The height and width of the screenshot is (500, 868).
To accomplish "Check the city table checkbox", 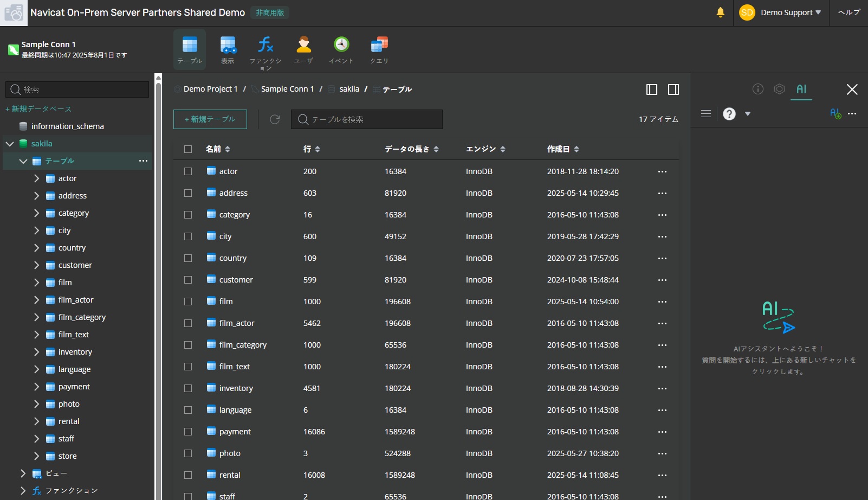I will coord(188,236).
